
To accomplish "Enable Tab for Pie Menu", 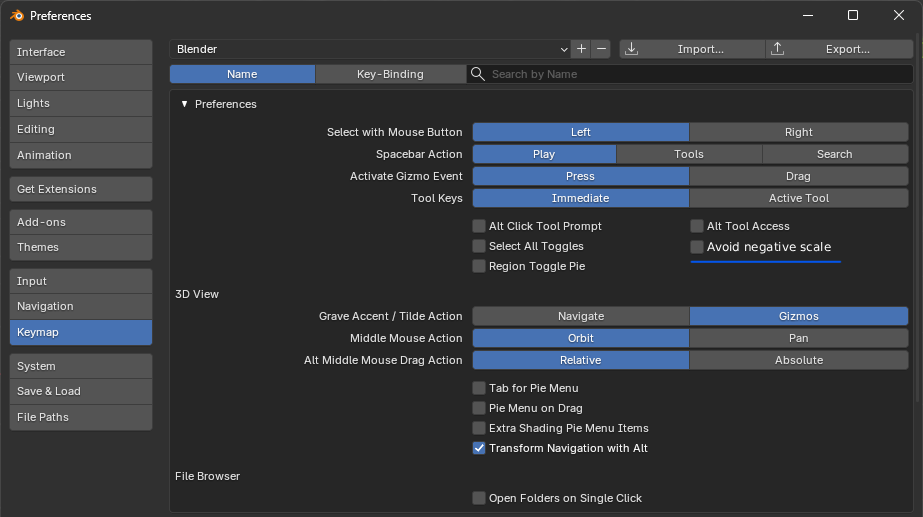I will pyautogui.click(x=479, y=388).
